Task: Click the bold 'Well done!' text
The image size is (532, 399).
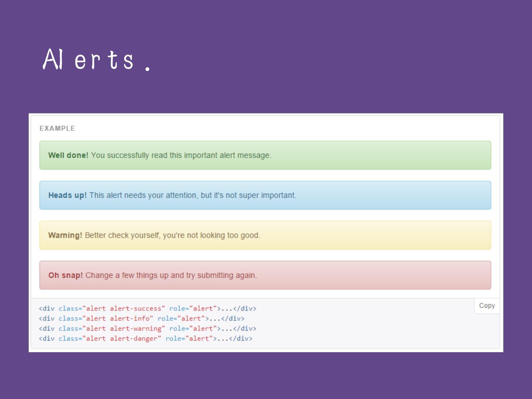Action: [68, 155]
